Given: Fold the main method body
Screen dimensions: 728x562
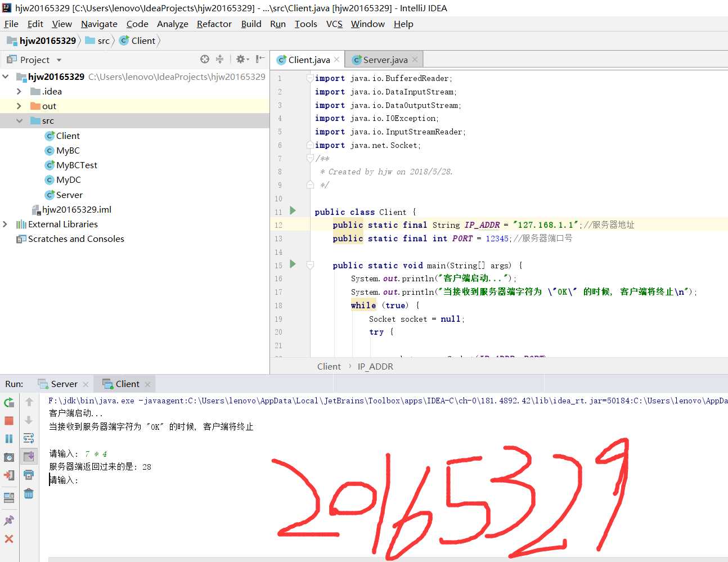Looking at the screenshot, I should (x=310, y=265).
